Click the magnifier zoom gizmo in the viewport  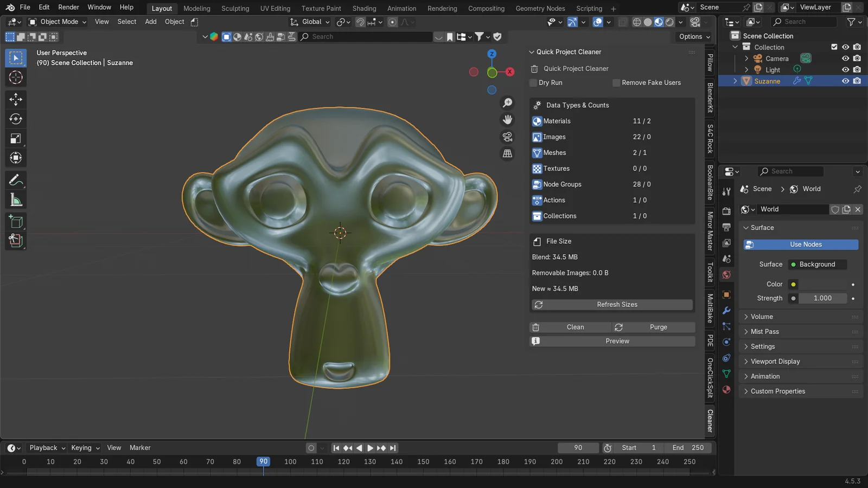pyautogui.click(x=507, y=103)
